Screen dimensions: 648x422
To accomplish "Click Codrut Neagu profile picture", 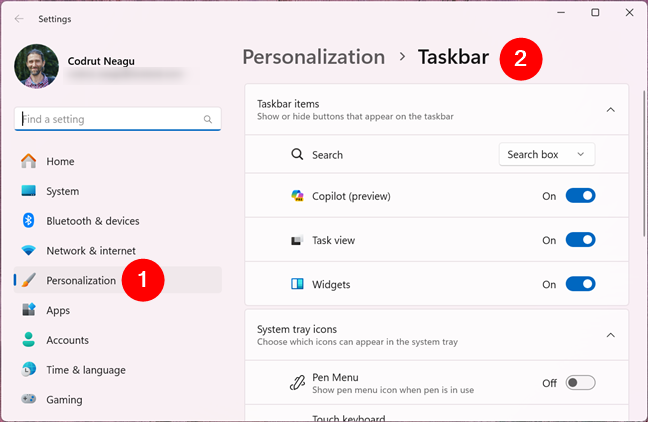I will pos(36,66).
